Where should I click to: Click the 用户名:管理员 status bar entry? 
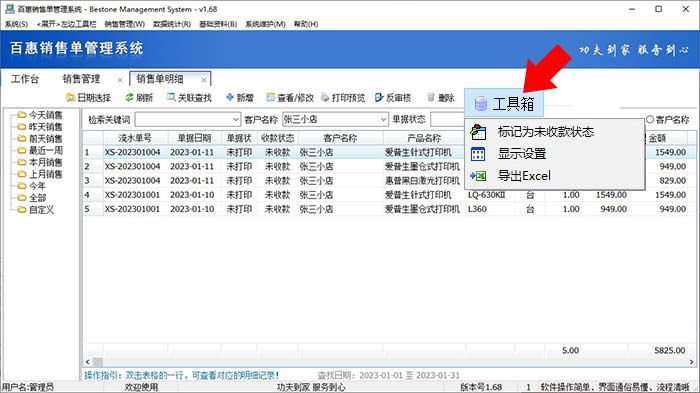pyautogui.click(x=28, y=387)
